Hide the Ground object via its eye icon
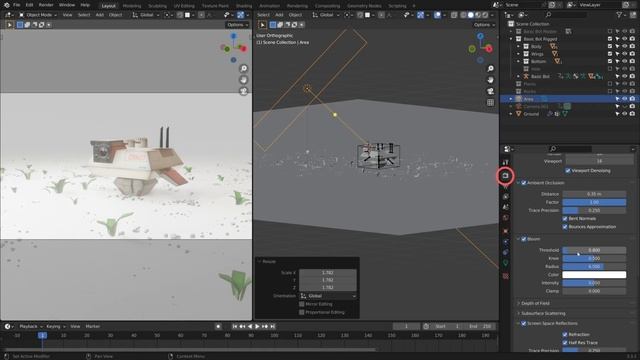The height and width of the screenshot is (360, 640). click(x=624, y=114)
